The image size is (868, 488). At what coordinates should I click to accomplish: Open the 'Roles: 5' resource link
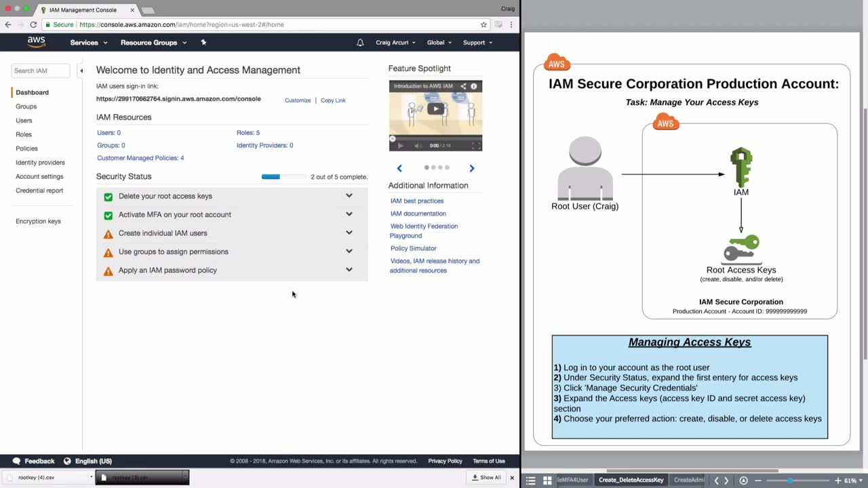click(248, 133)
